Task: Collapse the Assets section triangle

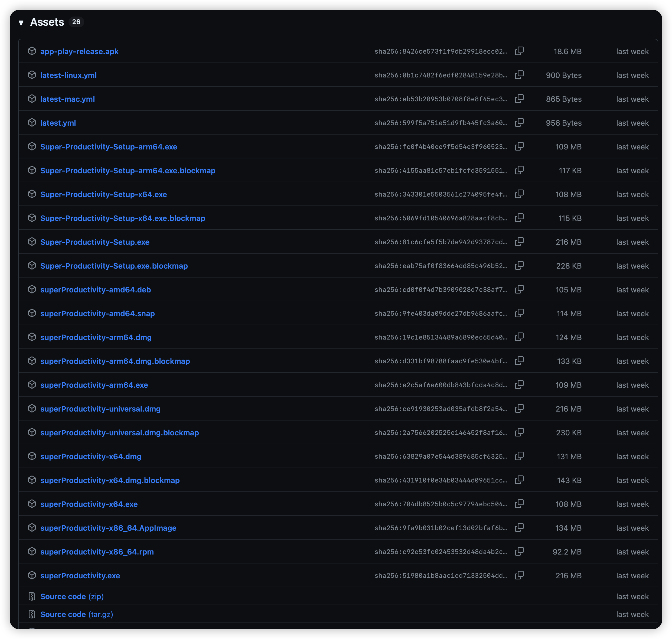Action: (21, 23)
